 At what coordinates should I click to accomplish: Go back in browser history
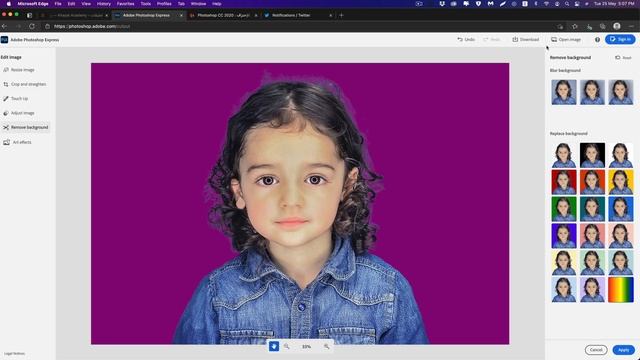pyautogui.click(x=5, y=26)
